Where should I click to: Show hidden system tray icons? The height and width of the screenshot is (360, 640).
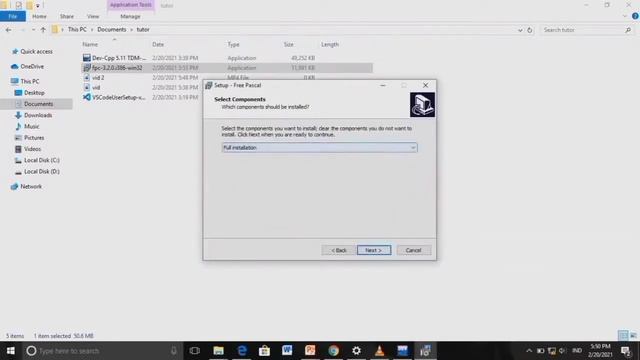(x=529, y=351)
